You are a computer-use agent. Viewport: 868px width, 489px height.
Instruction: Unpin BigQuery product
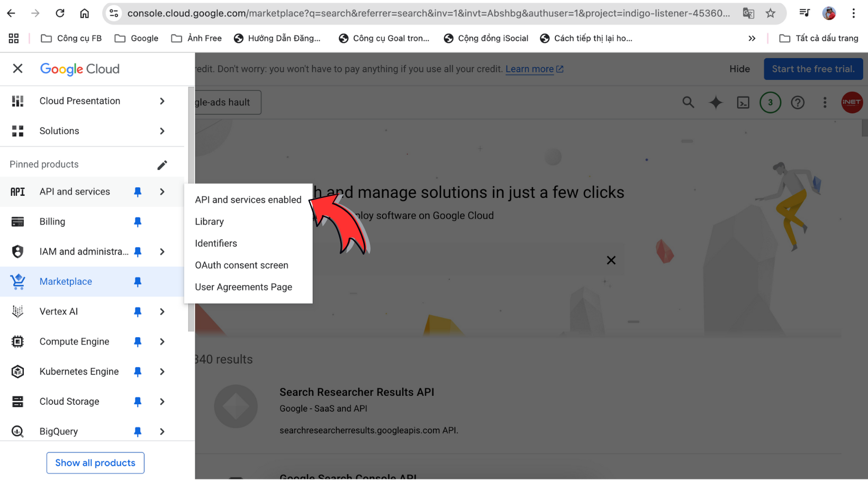[138, 432]
